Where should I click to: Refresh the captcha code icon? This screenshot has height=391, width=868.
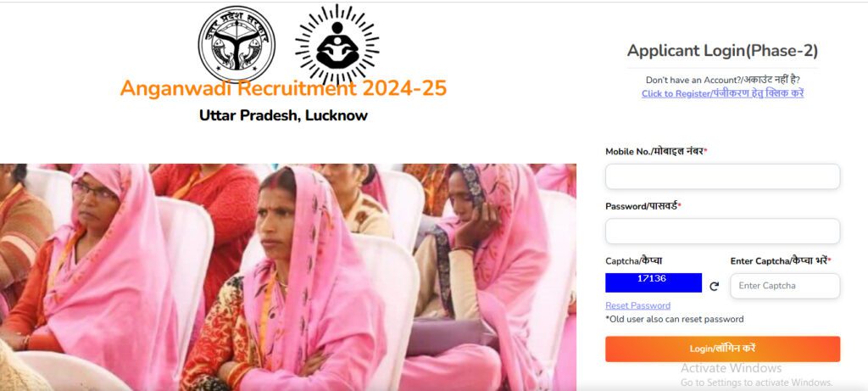pos(714,287)
